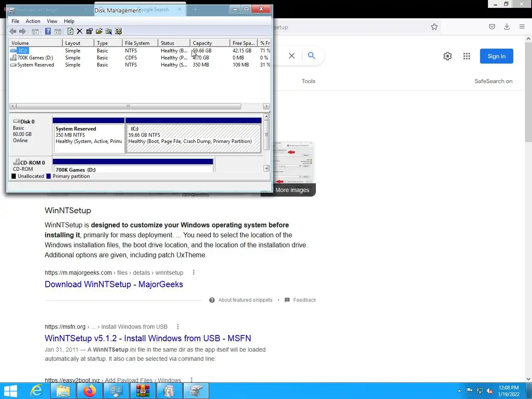Click horizontal scrollbar left arrow in volume list
Viewport: 532px width, 399px height.
pos(12,106)
